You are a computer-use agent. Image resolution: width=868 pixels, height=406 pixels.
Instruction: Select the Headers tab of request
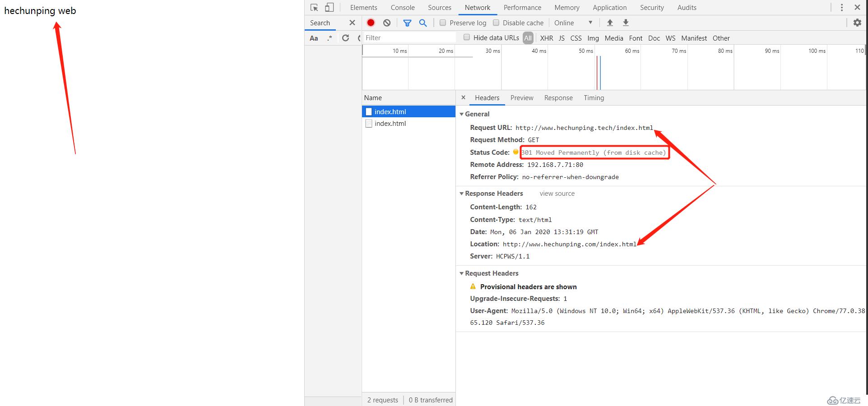click(x=487, y=98)
